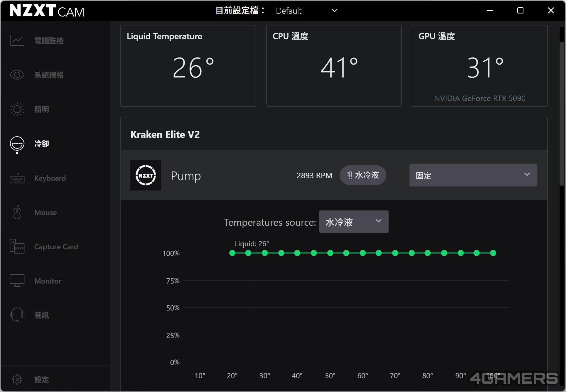Screen dimensions: 566x392
Task: Click the 目前設定檔 label
Action: pos(240,11)
